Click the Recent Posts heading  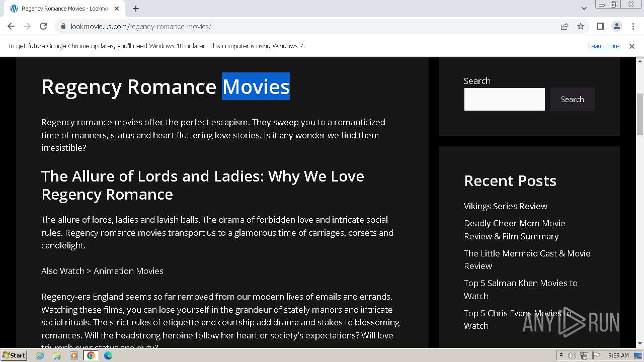[510, 180]
